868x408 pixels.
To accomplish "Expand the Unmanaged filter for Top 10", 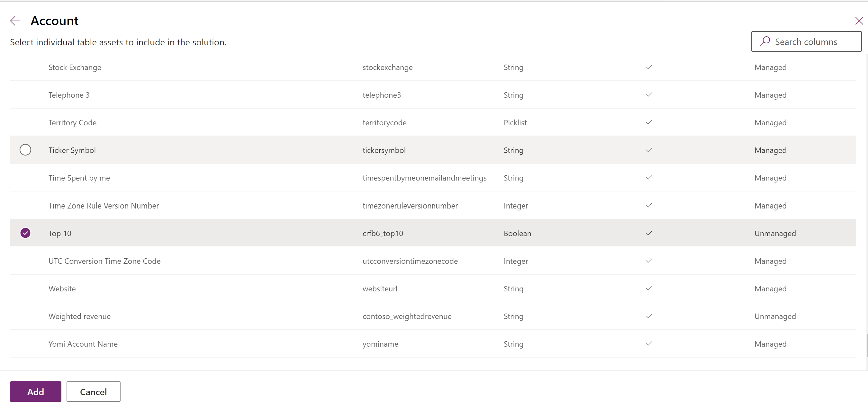I will pos(774,233).
